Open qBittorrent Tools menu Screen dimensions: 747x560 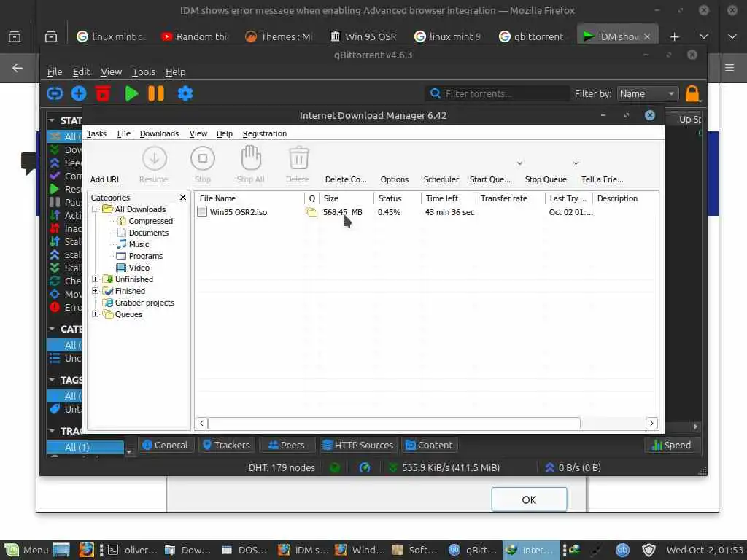pyautogui.click(x=144, y=72)
